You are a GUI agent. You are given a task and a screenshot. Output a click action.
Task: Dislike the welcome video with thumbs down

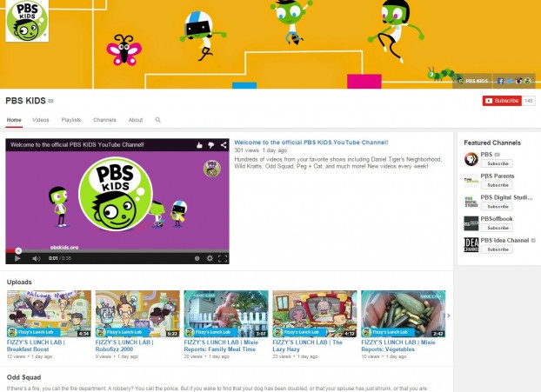coord(211,145)
